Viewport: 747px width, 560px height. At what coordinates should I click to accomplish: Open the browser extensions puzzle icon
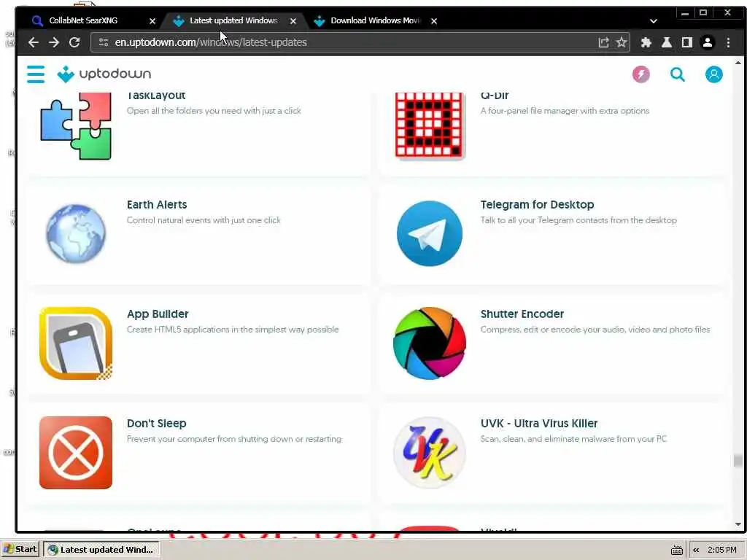(646, 42)
